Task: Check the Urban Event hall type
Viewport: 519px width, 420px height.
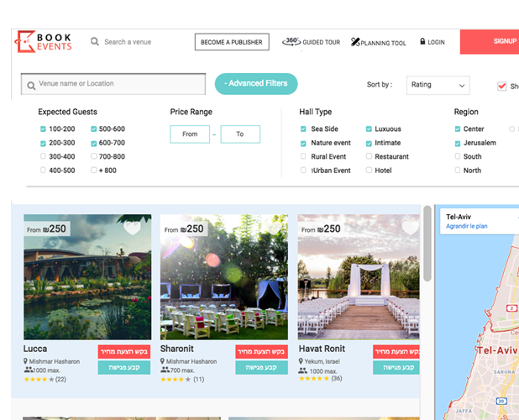Action: pyautogui.click(x=303, y=171)
